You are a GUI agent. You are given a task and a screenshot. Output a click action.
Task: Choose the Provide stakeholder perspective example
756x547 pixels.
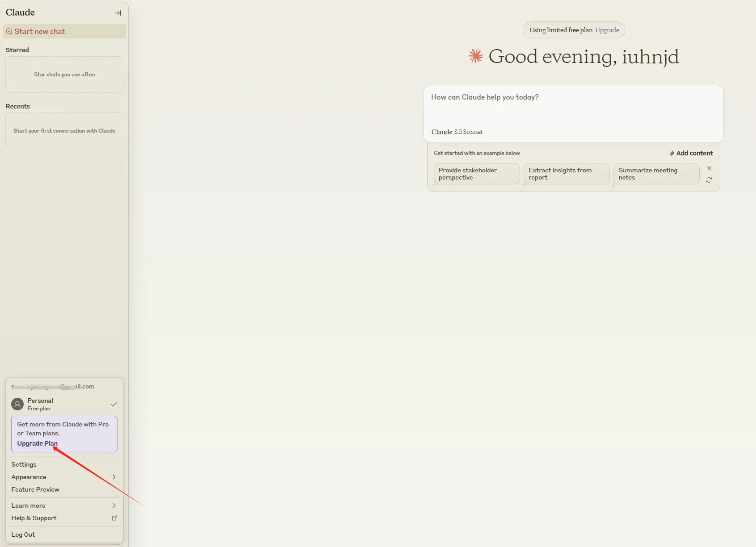pos(476,174)
